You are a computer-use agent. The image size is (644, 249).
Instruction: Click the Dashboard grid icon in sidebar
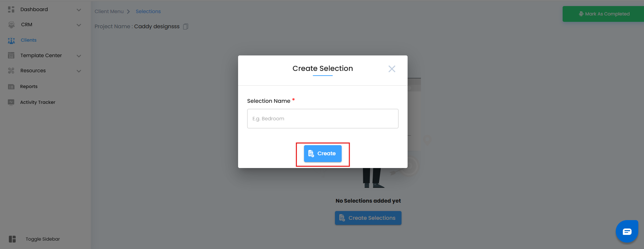click(x=11, y=9)
